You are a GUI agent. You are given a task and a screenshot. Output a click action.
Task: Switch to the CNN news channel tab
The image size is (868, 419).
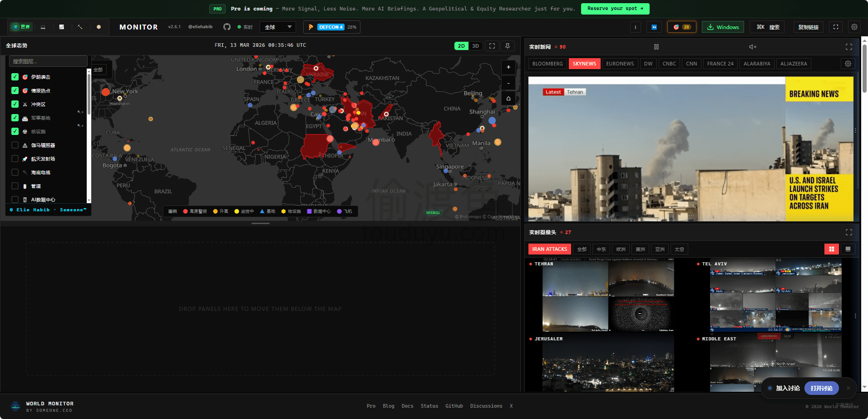(x=691, y=64)
